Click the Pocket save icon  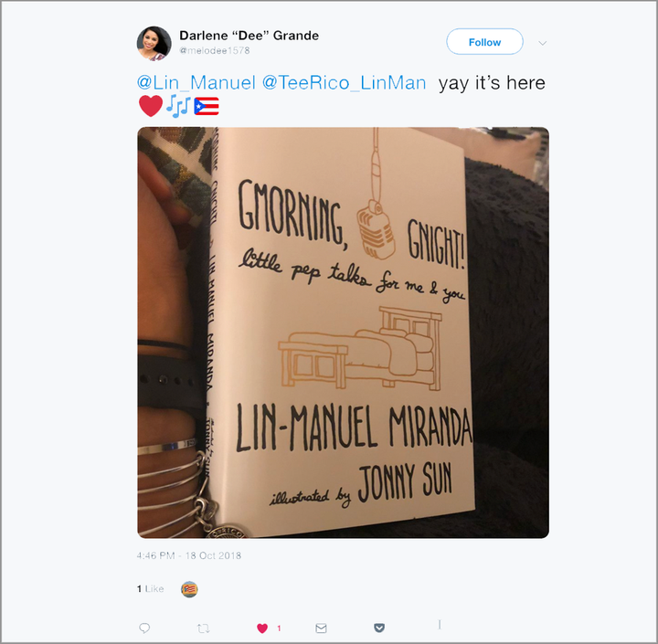click(379, 628)
